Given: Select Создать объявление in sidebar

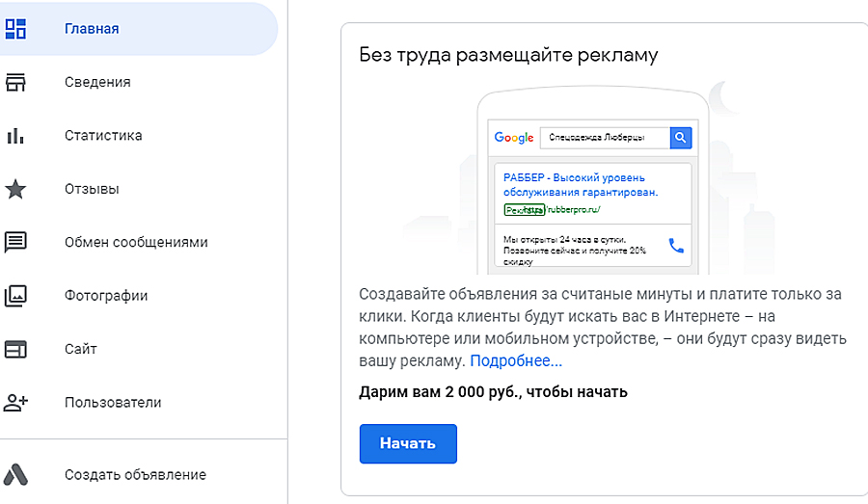Looking at the screenshot, I should point(135,474).
